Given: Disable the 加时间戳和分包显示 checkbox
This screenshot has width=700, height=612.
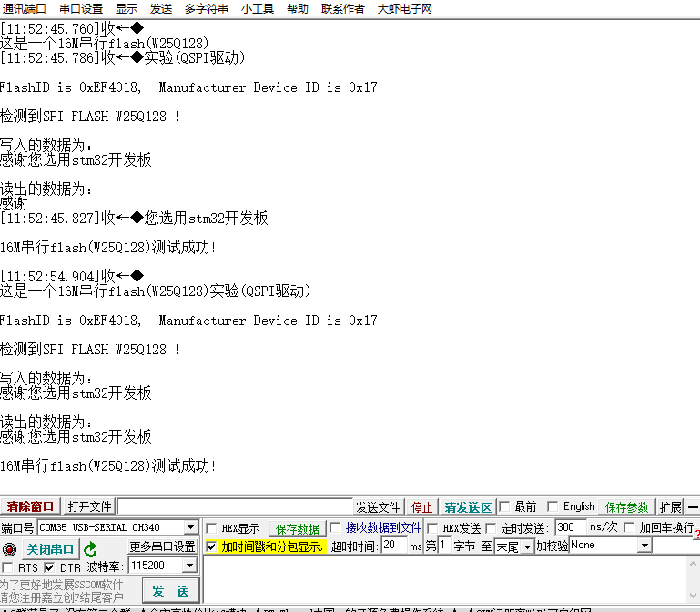Looking at the screenshot, I should (212, 546).
